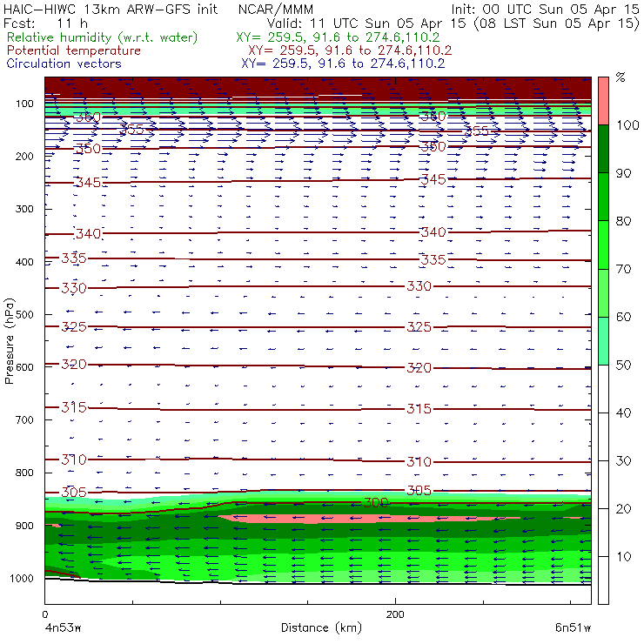Click the 'Valid: 11 UTC Sun 05 Apr 15' text
The width and height of the screenshot is (644, 644).
(366, 23)
